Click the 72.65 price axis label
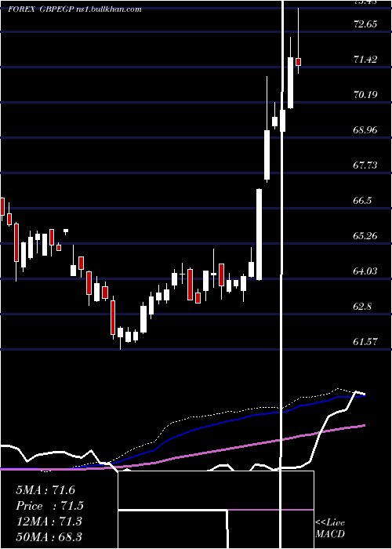 365,24
